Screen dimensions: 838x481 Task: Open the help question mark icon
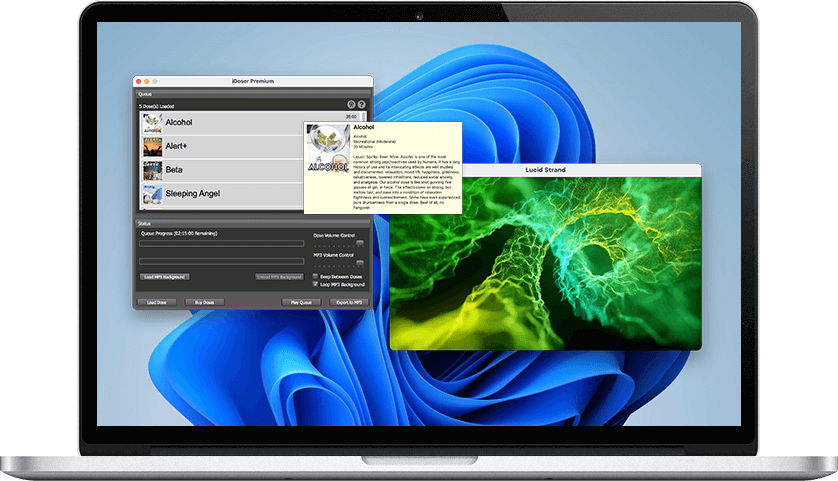[x=361, y=105]
